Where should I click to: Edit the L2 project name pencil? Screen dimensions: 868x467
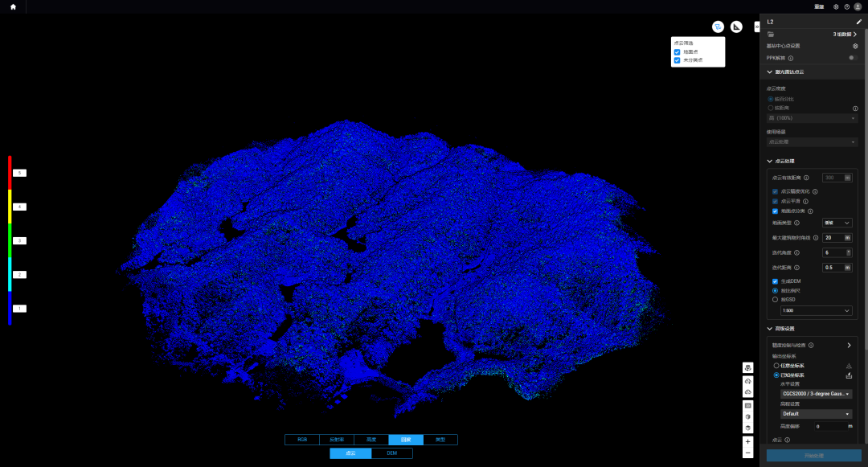tap(858, 23)
